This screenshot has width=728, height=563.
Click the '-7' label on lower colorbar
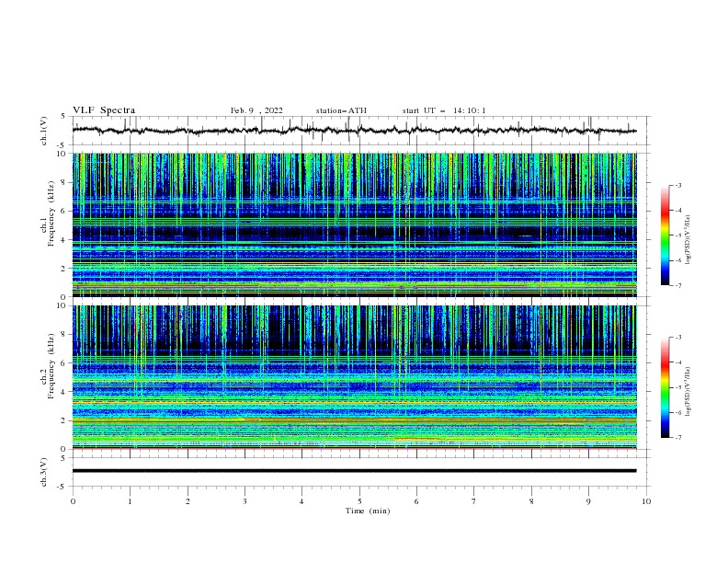tap(677, 437)
